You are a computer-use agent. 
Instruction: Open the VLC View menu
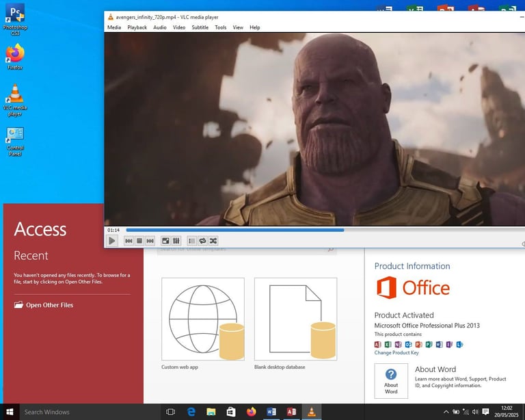point(238,27)
